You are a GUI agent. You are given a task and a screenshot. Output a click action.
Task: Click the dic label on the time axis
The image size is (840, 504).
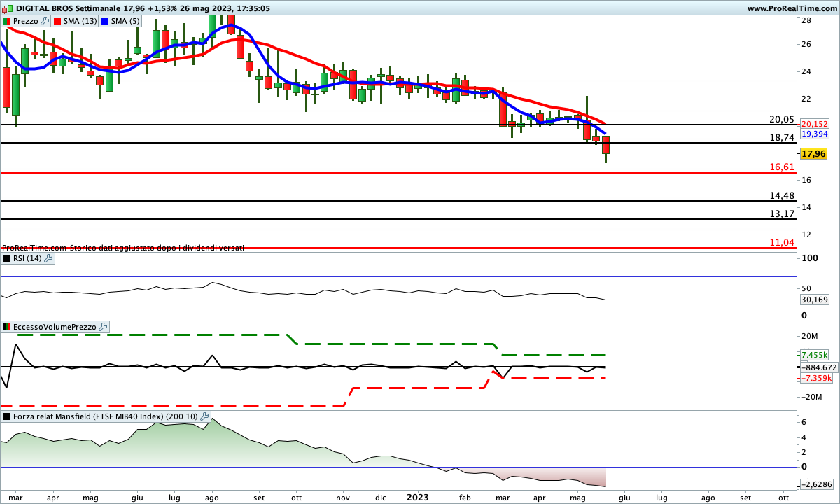pos(380,497)
